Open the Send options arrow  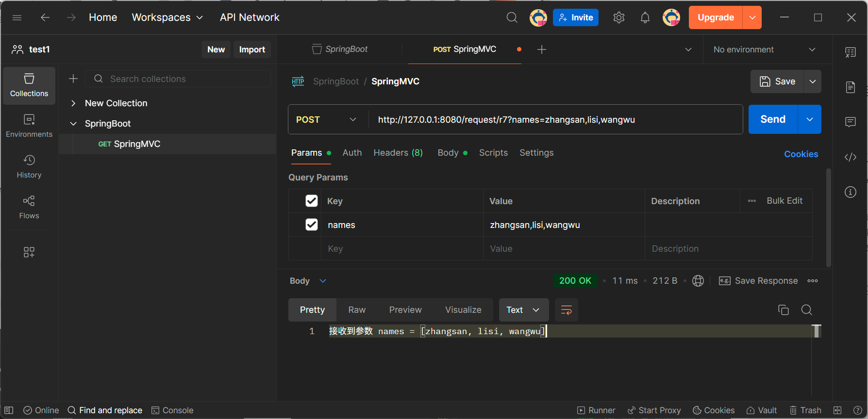tap(810, 119)
